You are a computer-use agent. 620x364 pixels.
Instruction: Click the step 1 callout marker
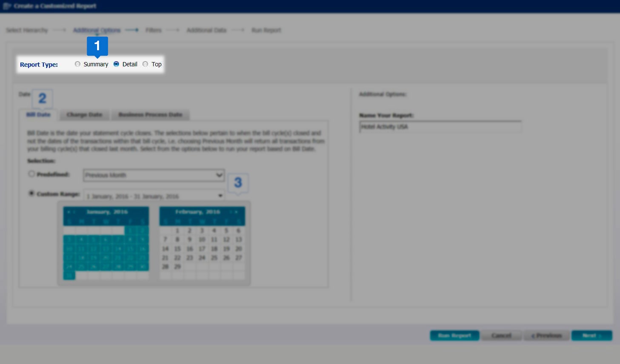tap(97, 46)
